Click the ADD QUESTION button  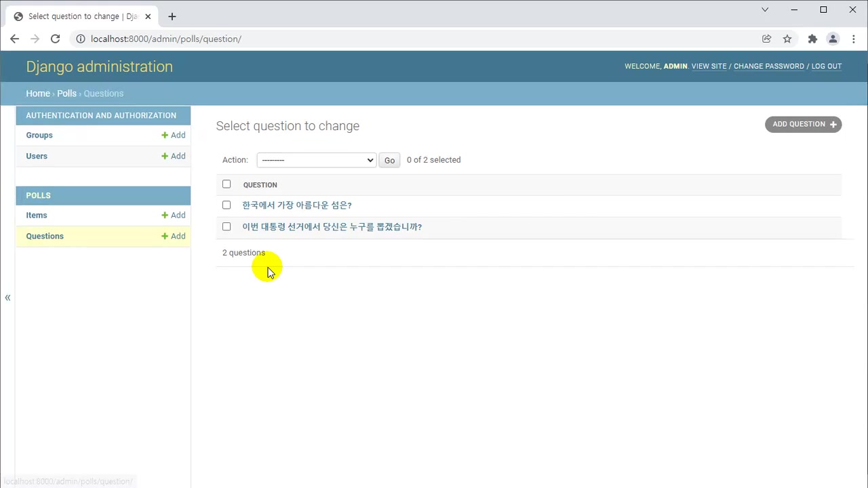click(x=803, y=124)
